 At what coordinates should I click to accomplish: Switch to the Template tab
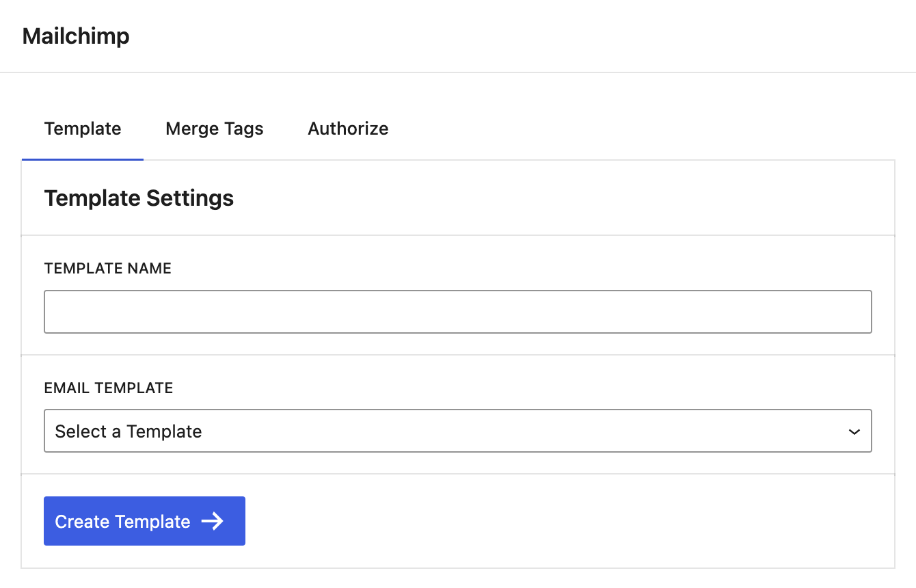83,129
